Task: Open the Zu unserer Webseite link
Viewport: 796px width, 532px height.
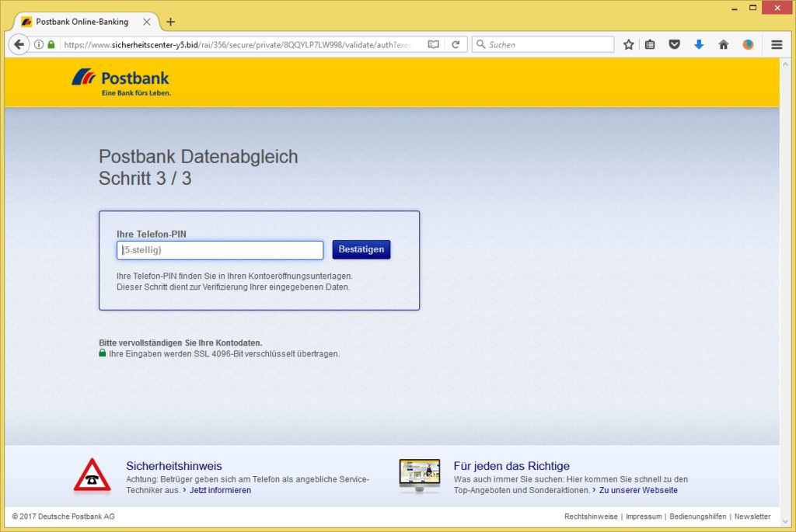Action: [638, 490]
